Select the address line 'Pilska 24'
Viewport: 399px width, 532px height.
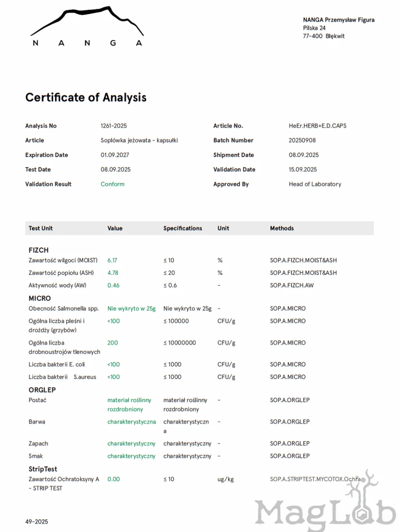pos(314,28)
